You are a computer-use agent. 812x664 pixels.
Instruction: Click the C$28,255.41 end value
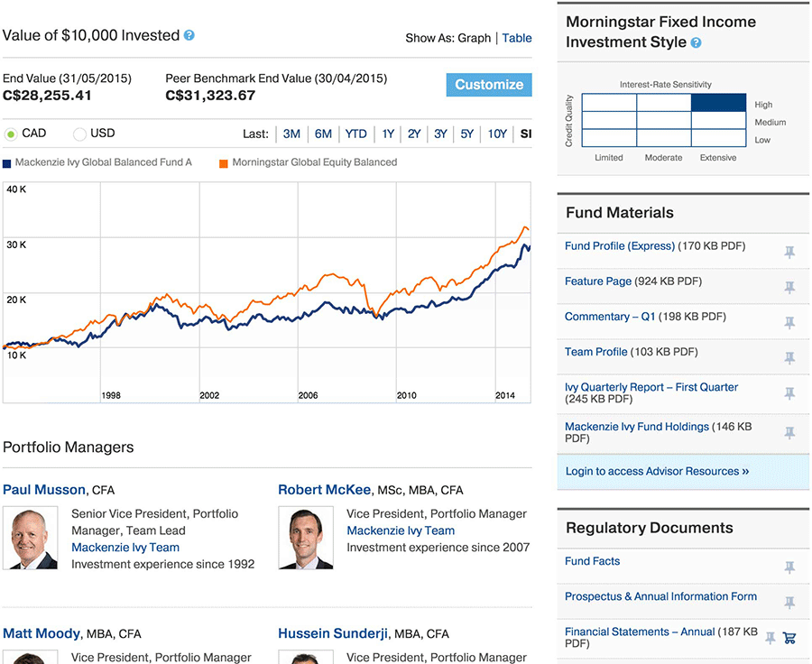pyautogui.click(x=47, y=96)
